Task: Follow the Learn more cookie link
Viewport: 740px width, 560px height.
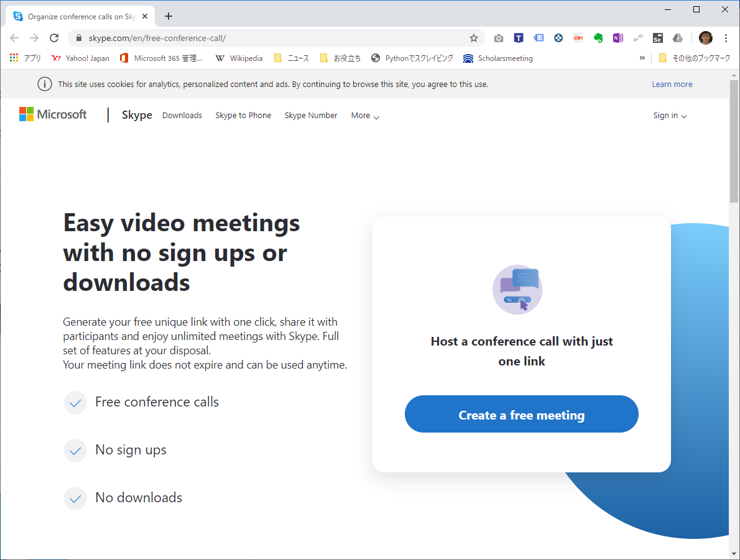Action: [x=672, y=85]
